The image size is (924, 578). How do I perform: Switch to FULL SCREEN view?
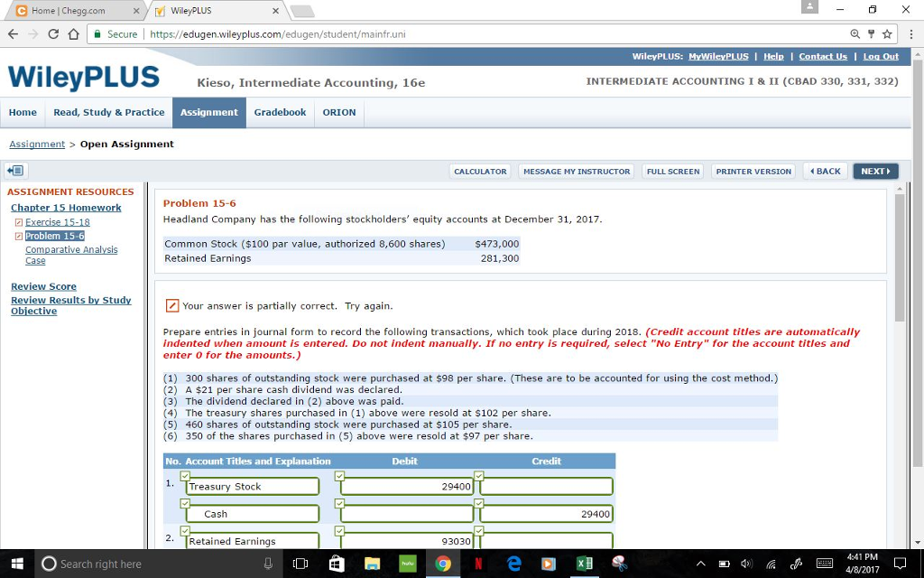pos(673,171)
